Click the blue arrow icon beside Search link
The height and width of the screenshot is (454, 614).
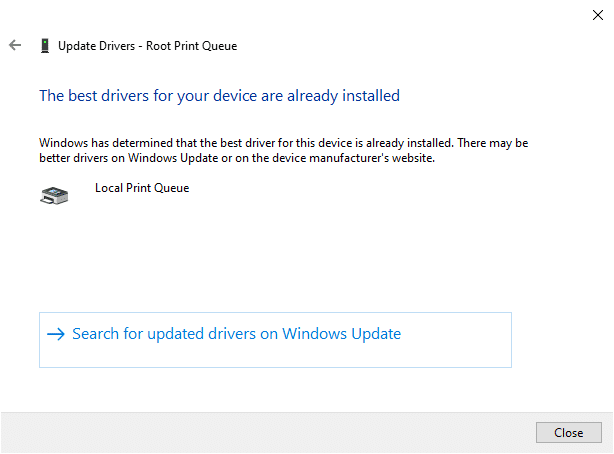point(55,334)
